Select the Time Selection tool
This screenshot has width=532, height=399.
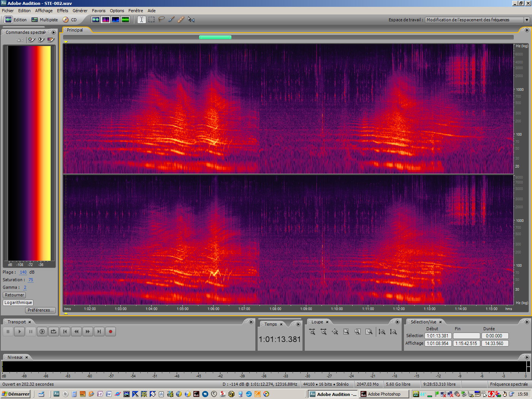pyautogui.click(x=141, y=19)
